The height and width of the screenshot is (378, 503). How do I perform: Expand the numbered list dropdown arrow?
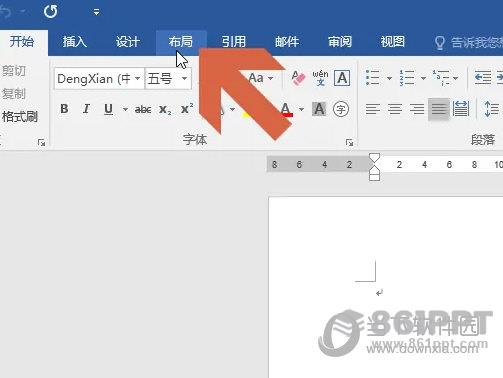click(x=423, y=78)
